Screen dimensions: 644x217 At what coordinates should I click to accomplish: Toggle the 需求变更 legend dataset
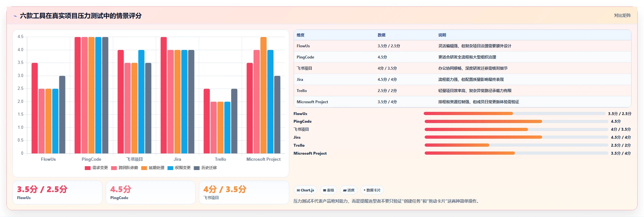[96, 168]
